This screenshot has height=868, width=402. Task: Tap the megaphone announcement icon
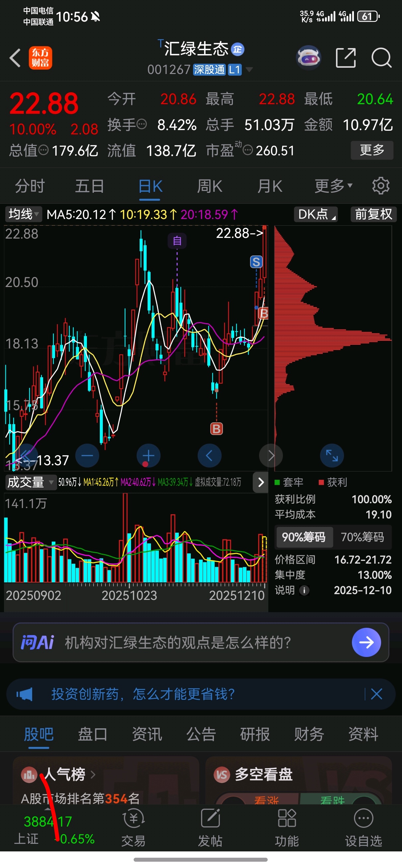click(x=24, y=694)
